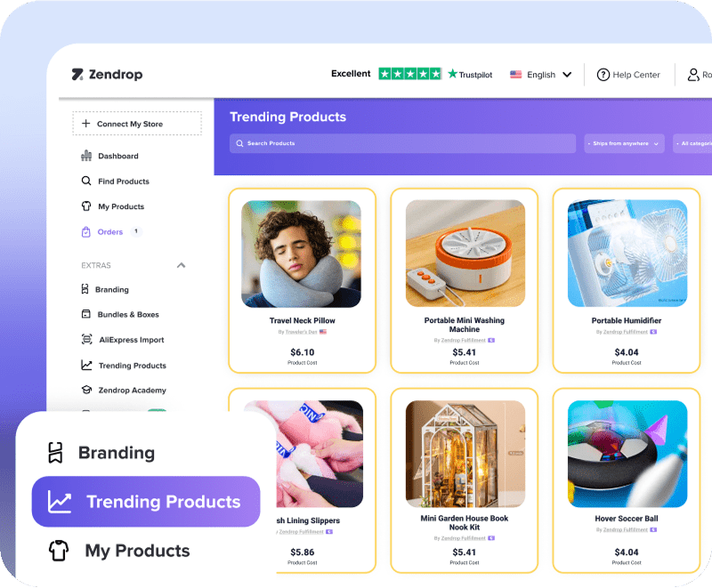Screen dimensions: 712x588
Task: Open the English language dropdown
Action: [540, 75]
